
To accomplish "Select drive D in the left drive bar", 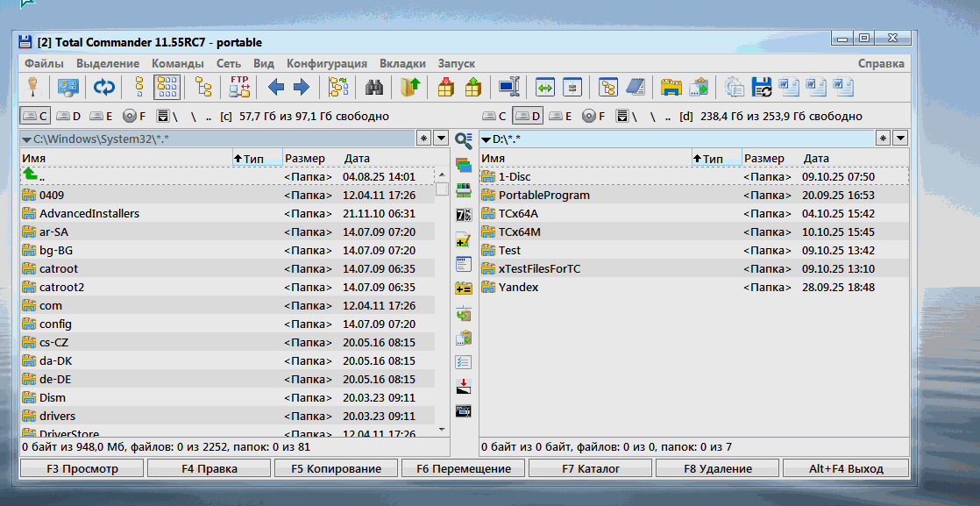I will coord(68,117).
